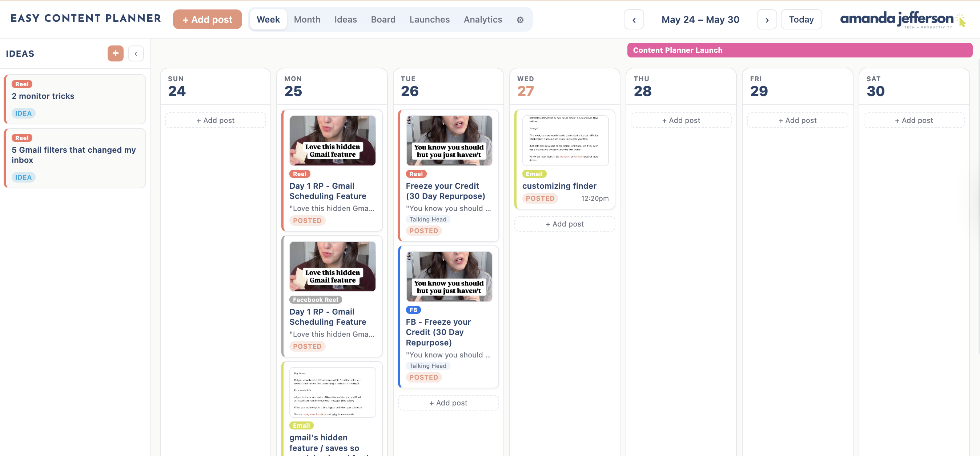This screenshot has height=456, width=980.
Task: Click the 12:20pm time label
Action: coord(595,199)
